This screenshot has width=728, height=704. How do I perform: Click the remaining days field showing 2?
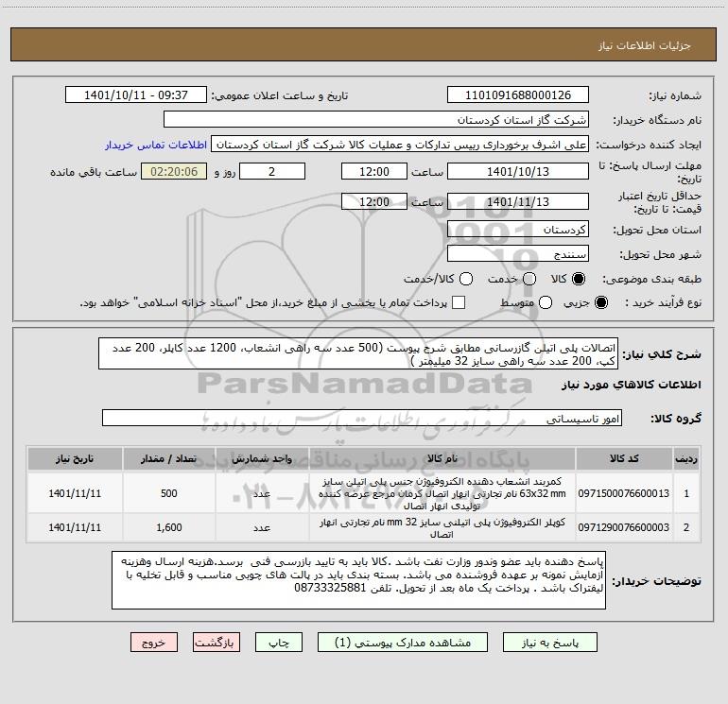click(272, 171)
